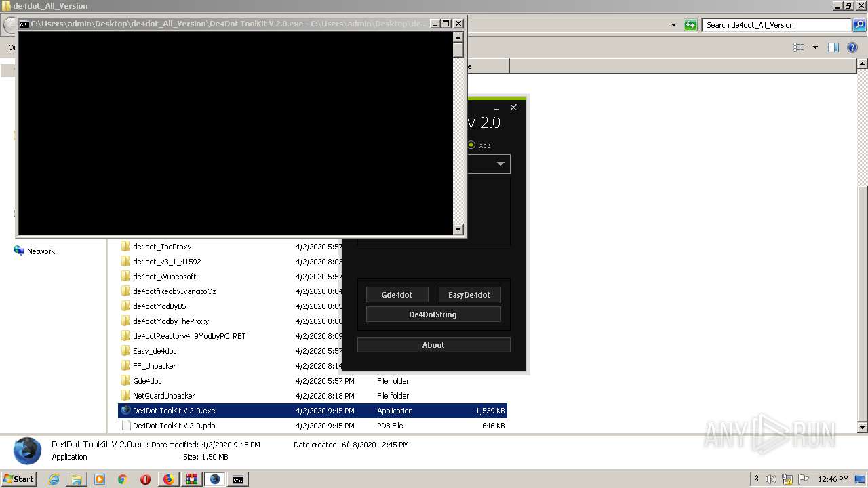Open the About dialog of ToolKit

point(433,345)
